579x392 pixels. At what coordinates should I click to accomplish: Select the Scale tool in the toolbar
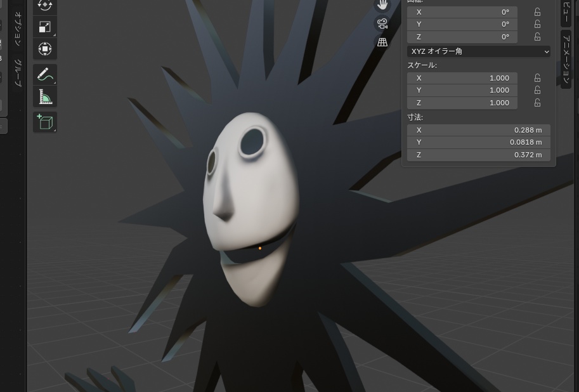[x=44, y=27]
